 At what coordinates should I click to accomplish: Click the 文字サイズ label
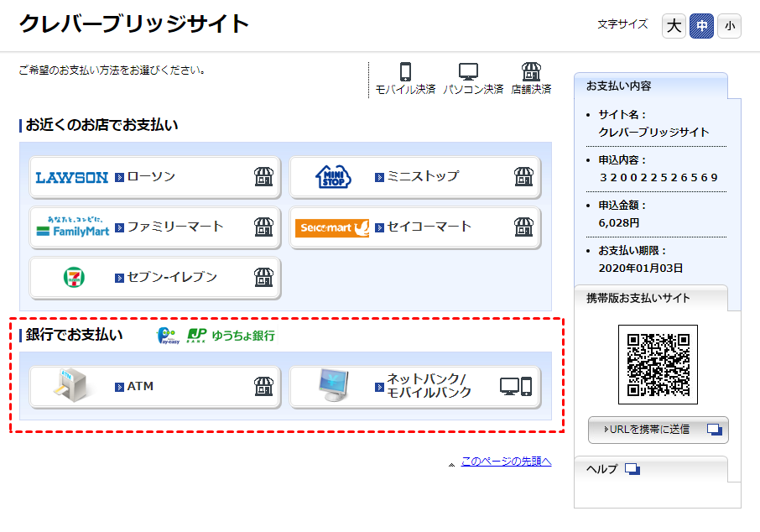click(622, 23)
